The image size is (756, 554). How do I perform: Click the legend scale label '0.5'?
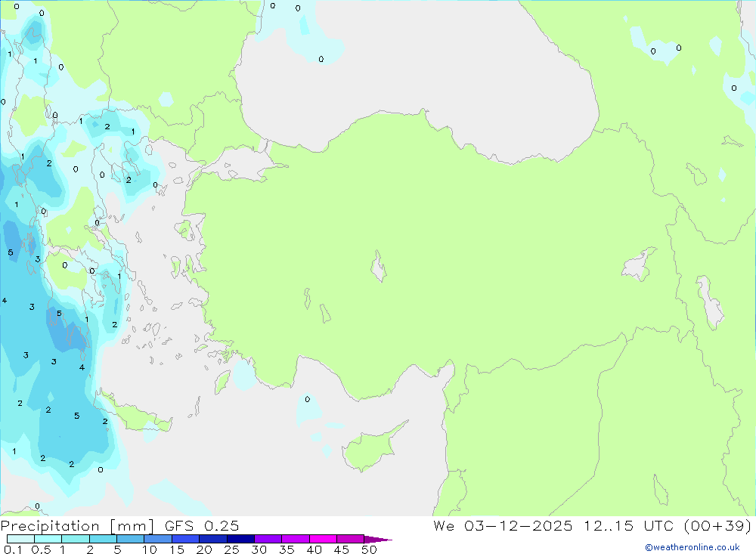pyautogui.click(x=41, y=549)
